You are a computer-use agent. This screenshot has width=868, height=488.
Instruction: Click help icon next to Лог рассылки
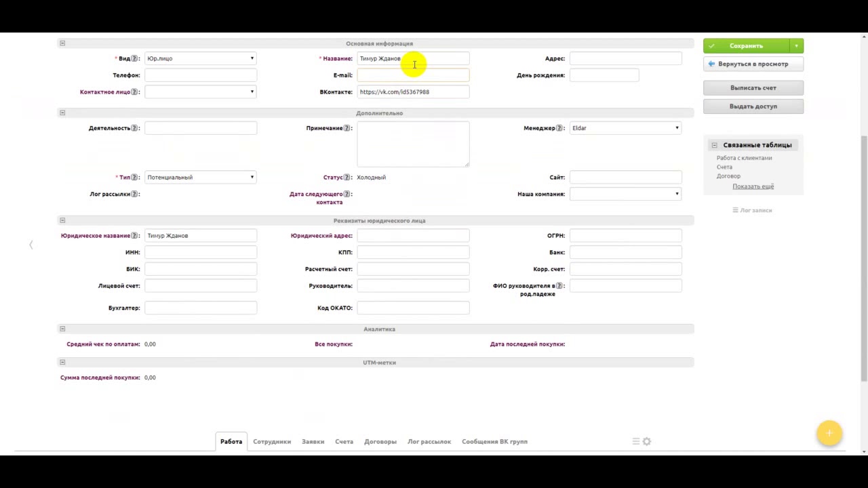134,194
